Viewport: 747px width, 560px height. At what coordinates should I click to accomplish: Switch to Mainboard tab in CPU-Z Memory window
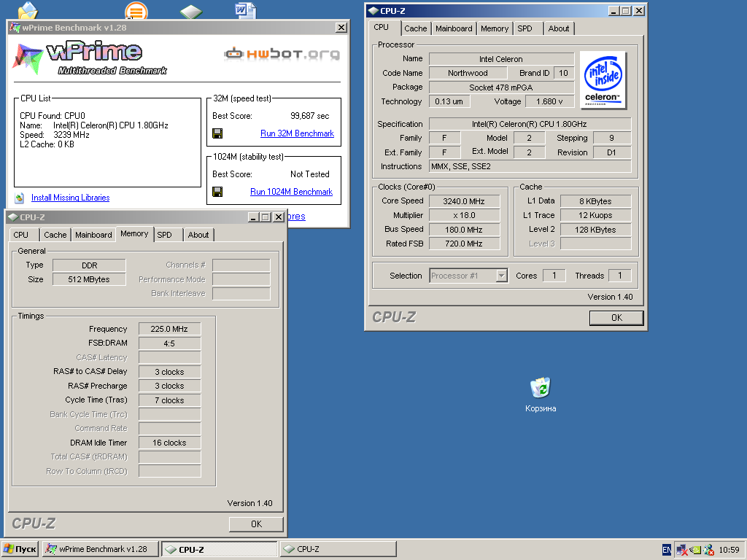[93, 235]
